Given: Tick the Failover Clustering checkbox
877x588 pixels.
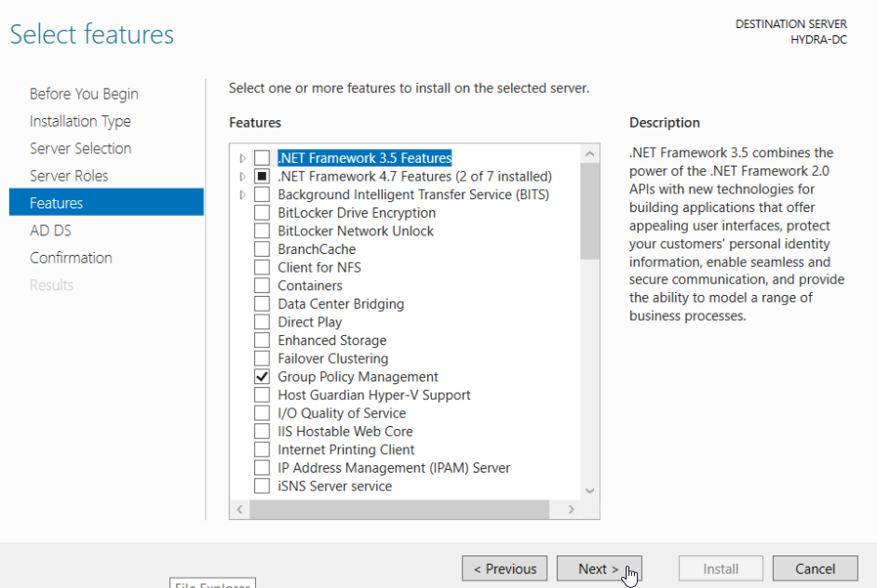Looking at the screenshot, I should (x=262, y=359).
